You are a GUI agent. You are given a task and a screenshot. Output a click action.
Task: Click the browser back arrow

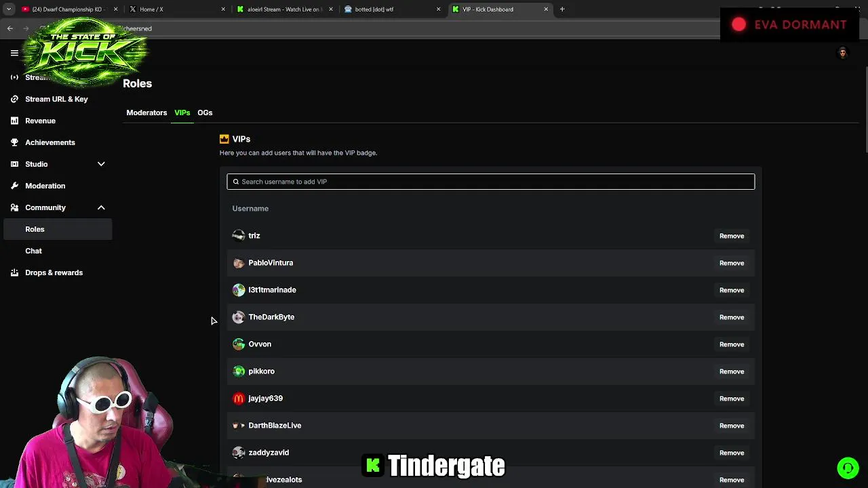10,28
